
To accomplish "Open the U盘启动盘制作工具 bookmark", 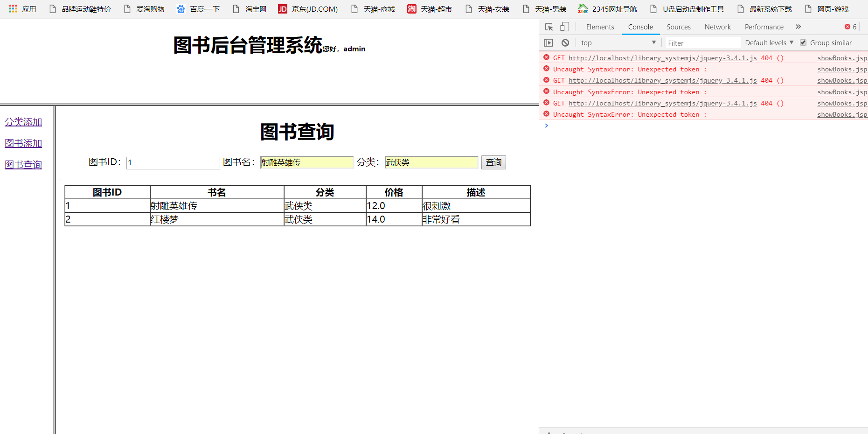I will (687, 9).
